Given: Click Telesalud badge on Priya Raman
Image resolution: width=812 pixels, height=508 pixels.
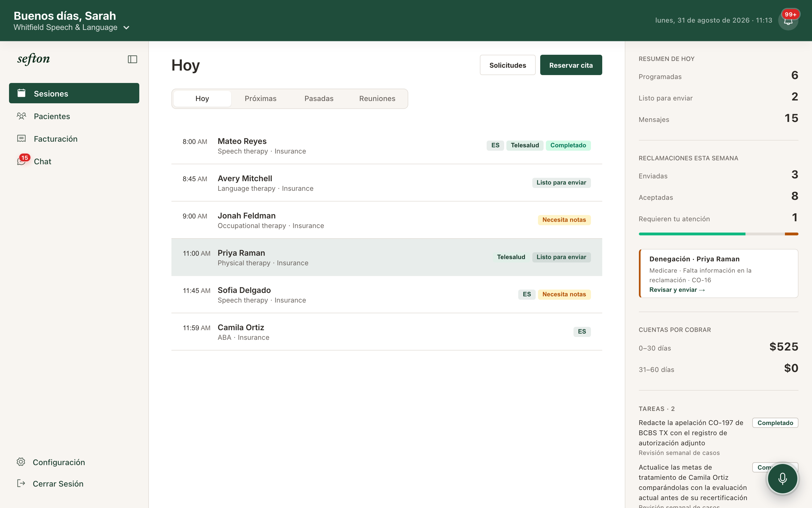Looking at the screenshot, I should pyautogui.click(x=511, y=257).
